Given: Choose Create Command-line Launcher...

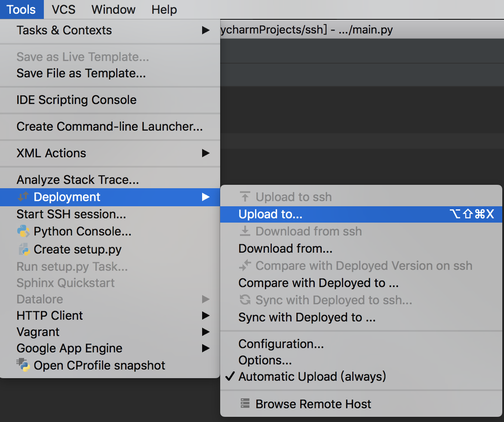Looking at the screenshot, I should [110, 126].
